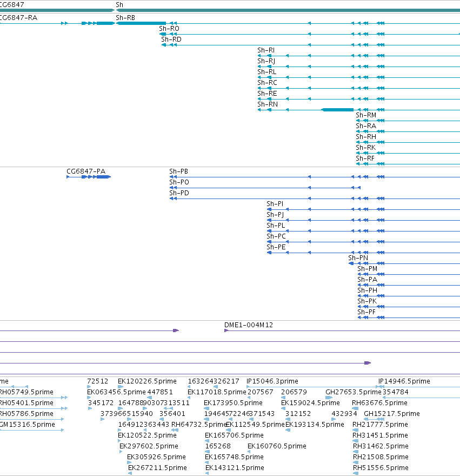
Task: Click the Sh-RH transcript name
Action: pyautogui.click(x=366, y=137)
